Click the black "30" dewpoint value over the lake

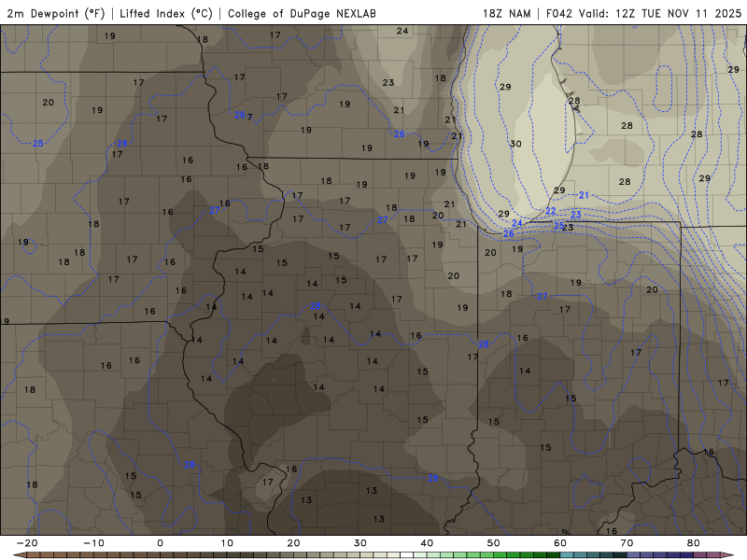[515, 144]
